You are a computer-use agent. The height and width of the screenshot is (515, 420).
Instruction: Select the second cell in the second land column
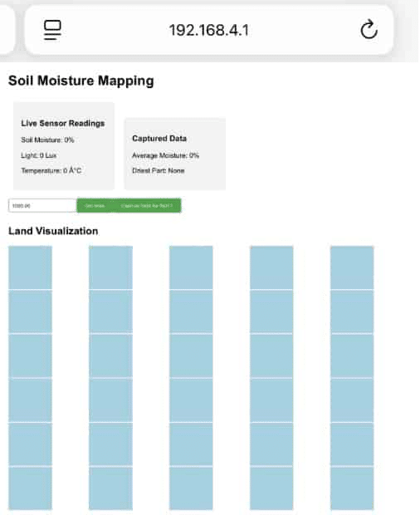coord(111,311)
